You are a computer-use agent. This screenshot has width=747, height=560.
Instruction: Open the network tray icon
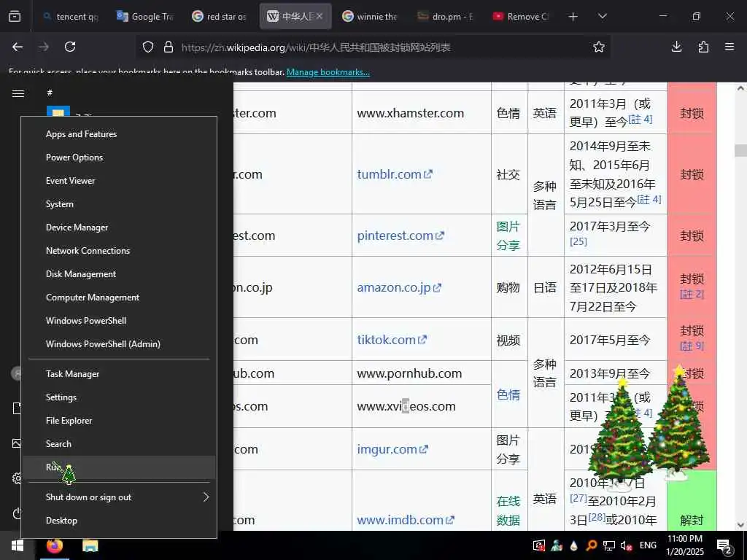(609, 545)
